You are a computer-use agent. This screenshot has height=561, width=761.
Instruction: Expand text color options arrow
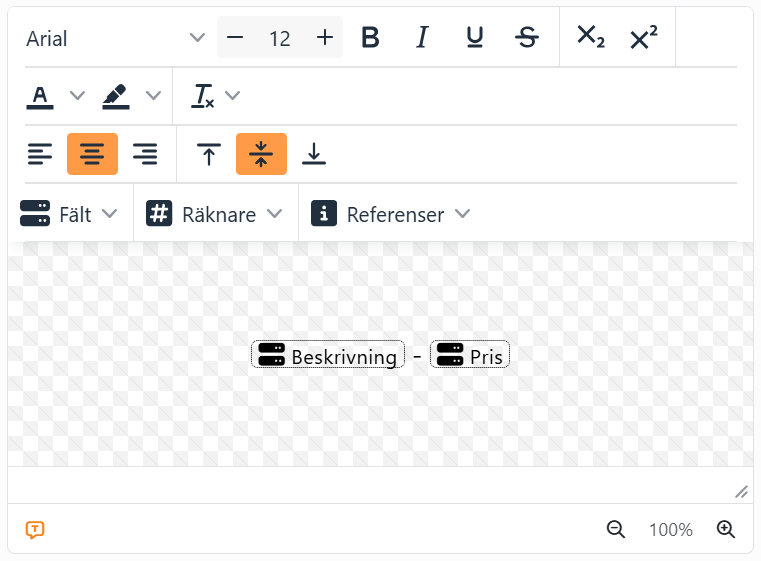tap(78, 95)
